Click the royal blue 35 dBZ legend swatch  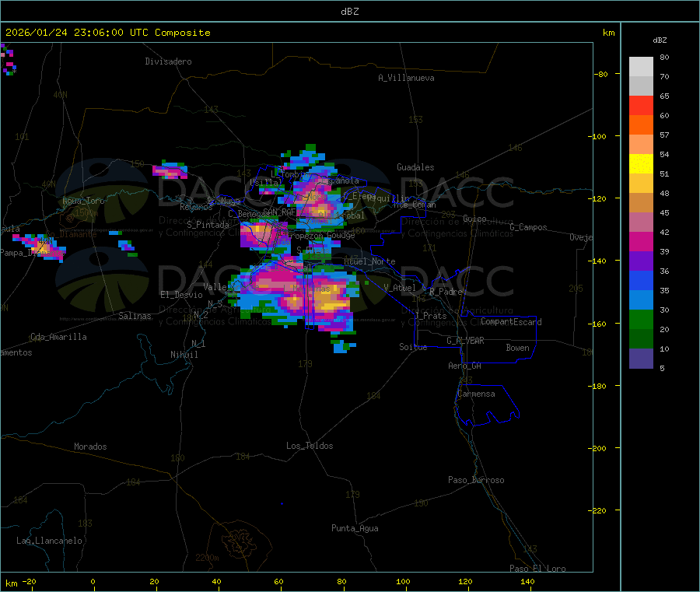641,280
